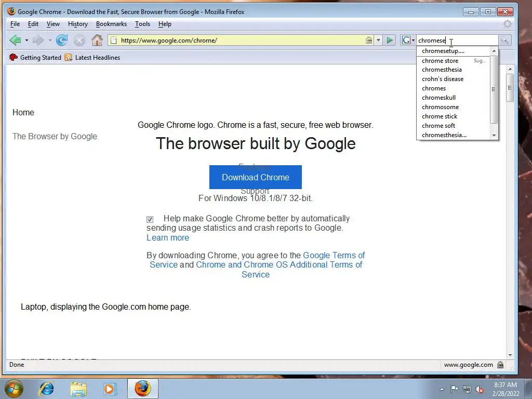The width and height of the screenshot is (532, 399).
Task: Select the first chromesthesia suggestion
Action: point(453,70)
